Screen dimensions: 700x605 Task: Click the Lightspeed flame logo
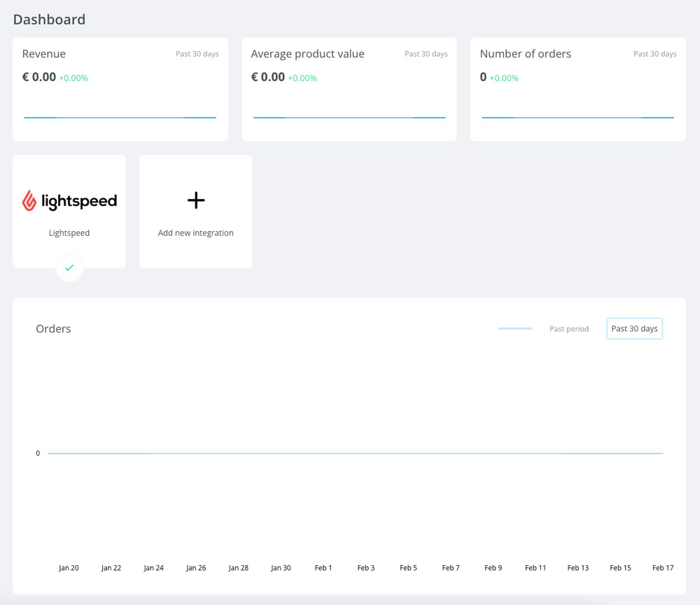[29, 200]
